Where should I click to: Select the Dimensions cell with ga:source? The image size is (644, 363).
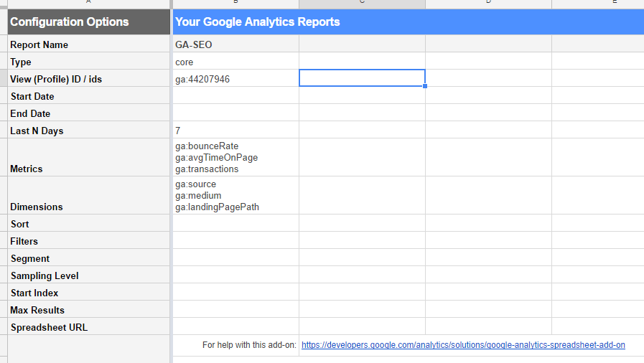[235, 195]
